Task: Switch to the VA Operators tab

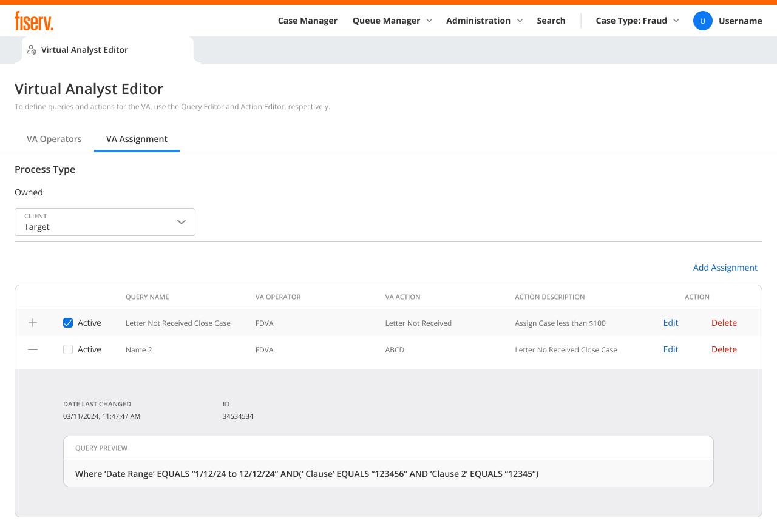Action: coord(54,139)
